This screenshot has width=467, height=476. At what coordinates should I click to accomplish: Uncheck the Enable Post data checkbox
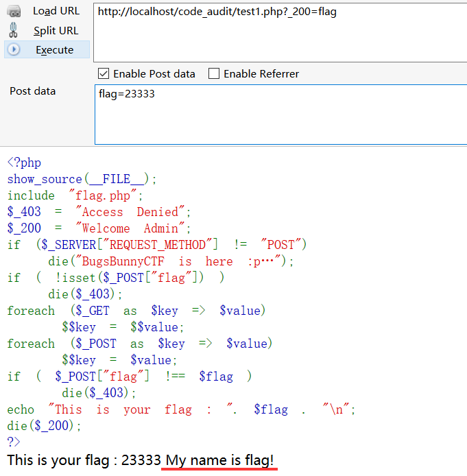pos(104,73)
